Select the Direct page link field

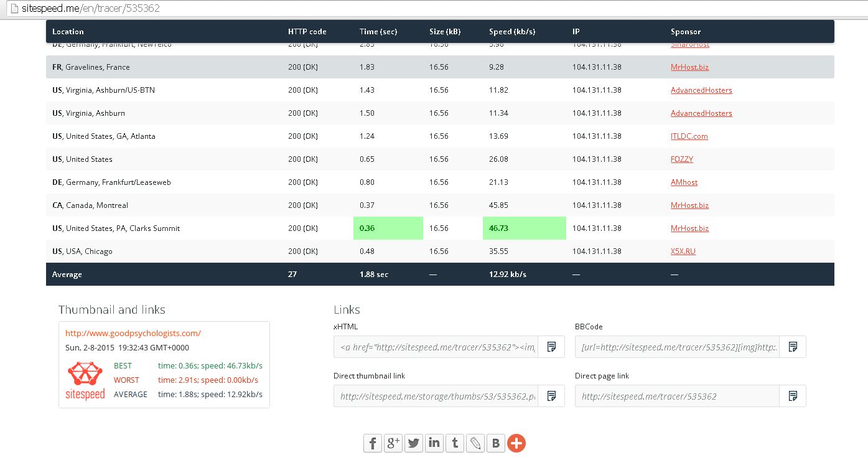[x=677, y=396]
